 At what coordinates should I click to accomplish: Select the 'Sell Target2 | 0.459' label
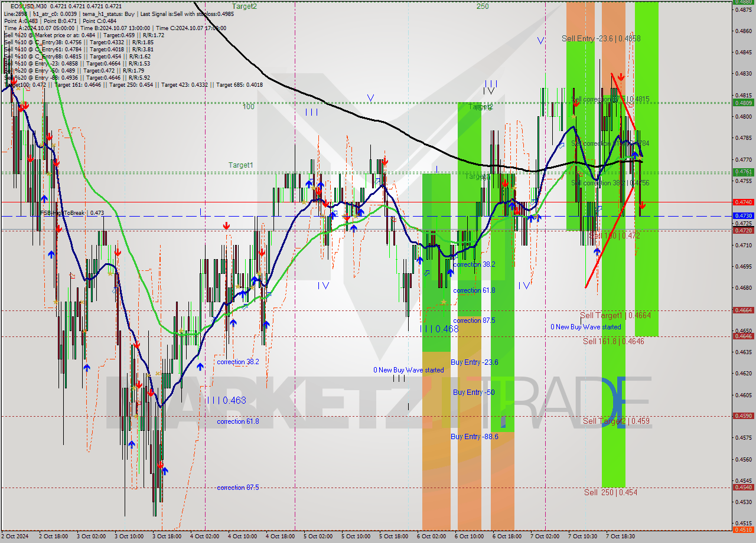point(617,421)
